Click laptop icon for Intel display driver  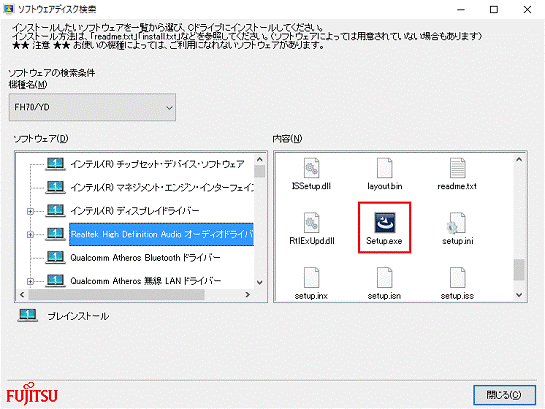tap(55, 211)
